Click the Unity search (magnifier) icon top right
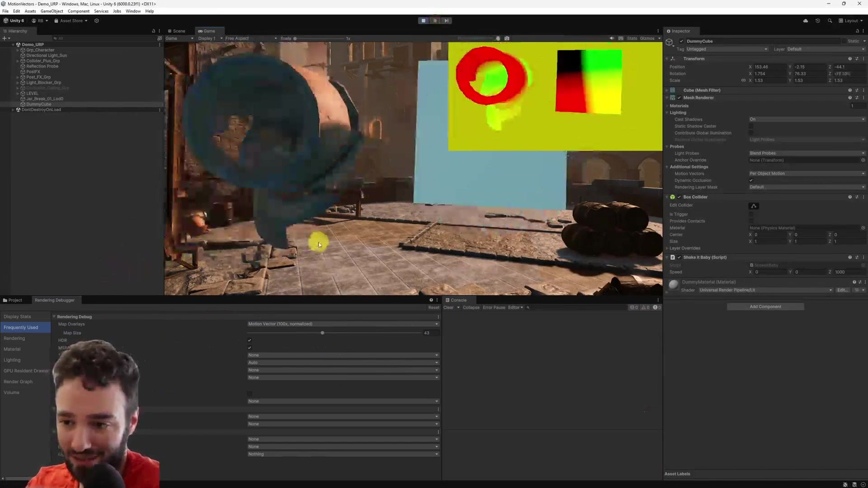The image size is (868, 488). 830,20
